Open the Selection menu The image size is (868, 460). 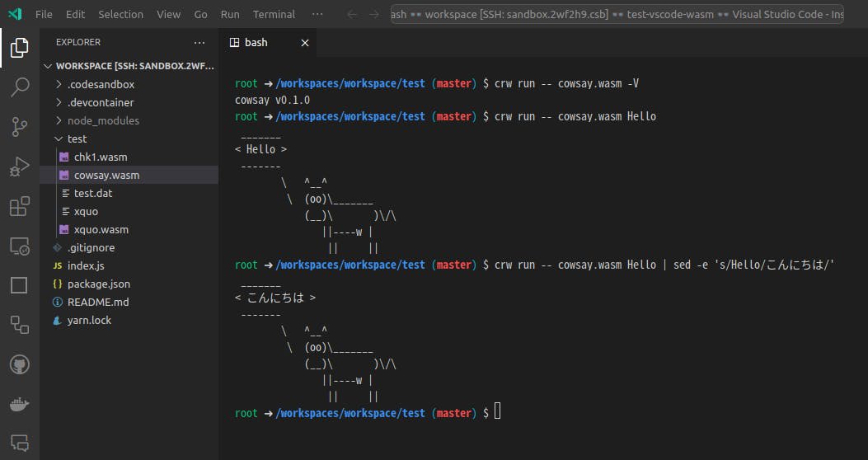(120, 14)
